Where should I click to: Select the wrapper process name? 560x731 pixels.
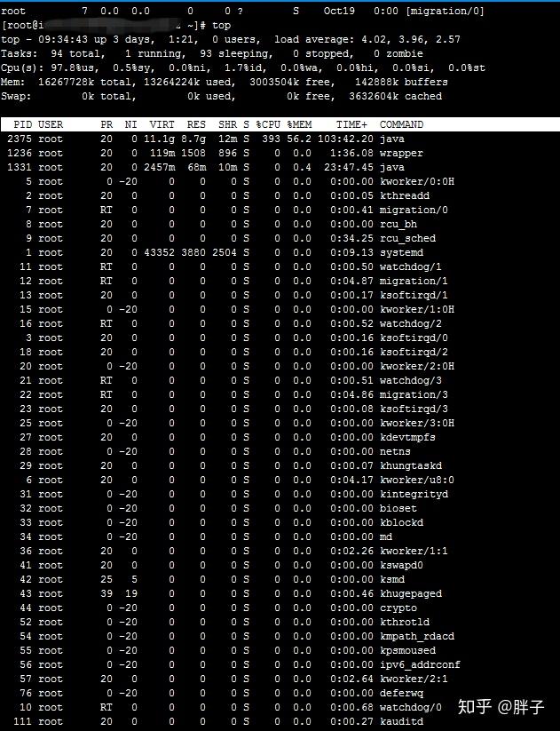click(x=401, y=153)
